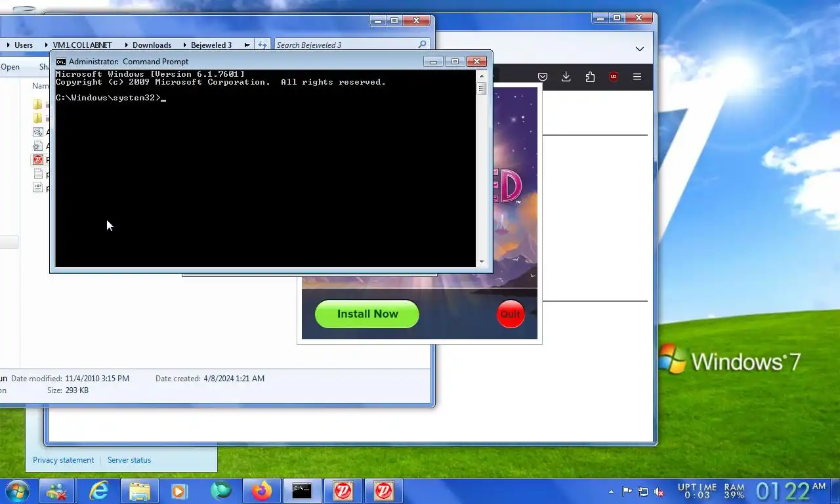This screenshot has width=840, height=504.
Task: Click Command Prompt scrollbar up arrow
Action: click(x=482, y=75)
